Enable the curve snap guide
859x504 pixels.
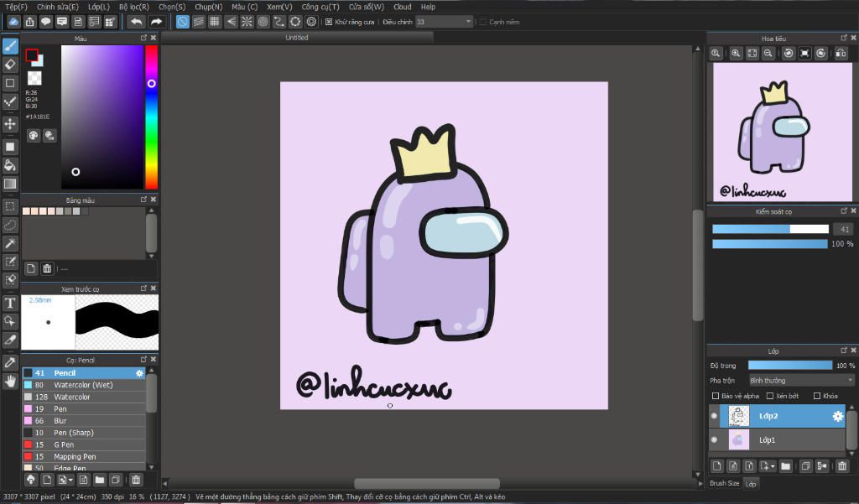pyautogui.click(x=279, y=22)
